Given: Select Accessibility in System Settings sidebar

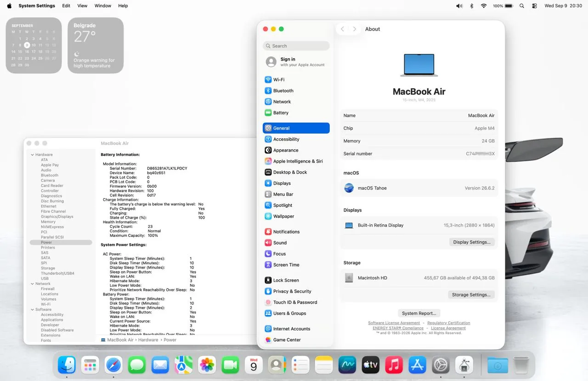Looking at the screenshot, I should [x=296, y=139].
